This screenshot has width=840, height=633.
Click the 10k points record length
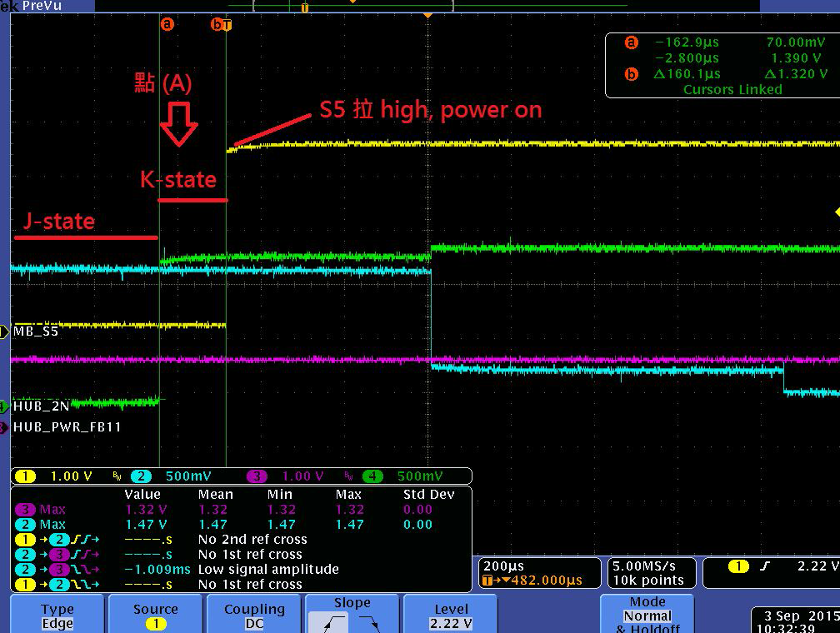tap(648, 581)
